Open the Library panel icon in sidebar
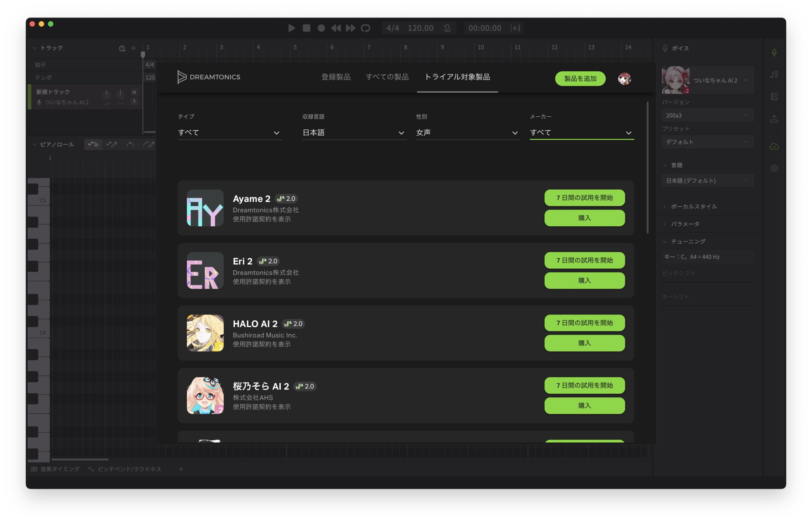The image size is (812, 523). point(774,97)
